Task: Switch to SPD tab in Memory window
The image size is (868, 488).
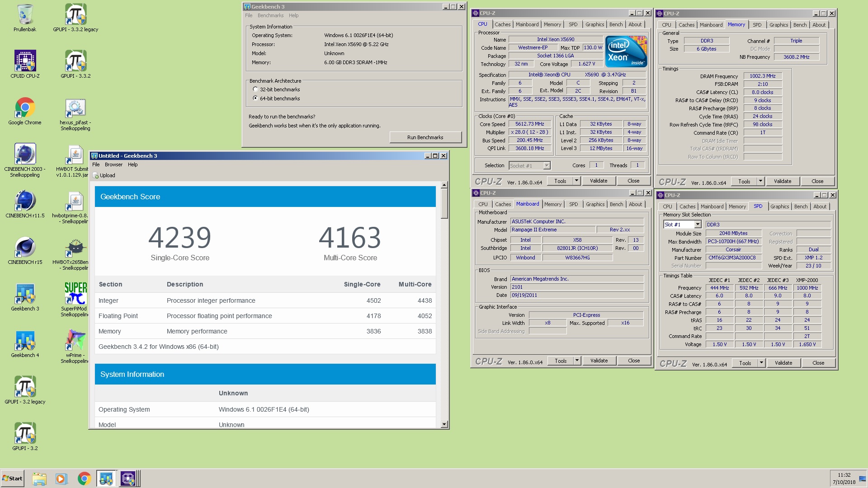Action: coord(757,25)
